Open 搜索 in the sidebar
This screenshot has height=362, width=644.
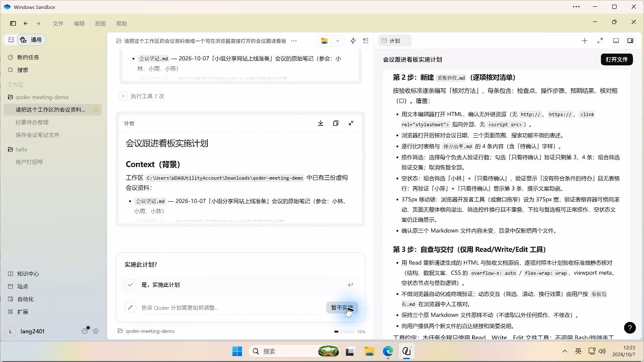[x=22, y=70]
